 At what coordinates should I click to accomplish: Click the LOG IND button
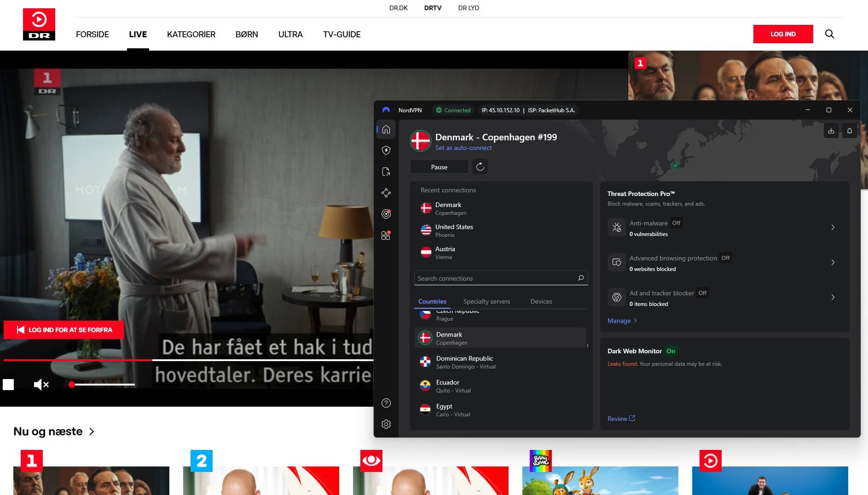click(783, 34)
